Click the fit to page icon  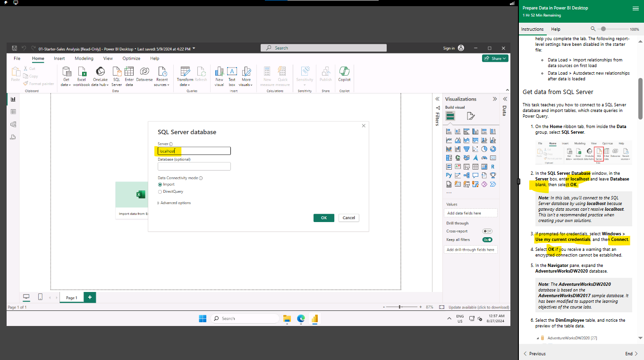click(441, 307)
